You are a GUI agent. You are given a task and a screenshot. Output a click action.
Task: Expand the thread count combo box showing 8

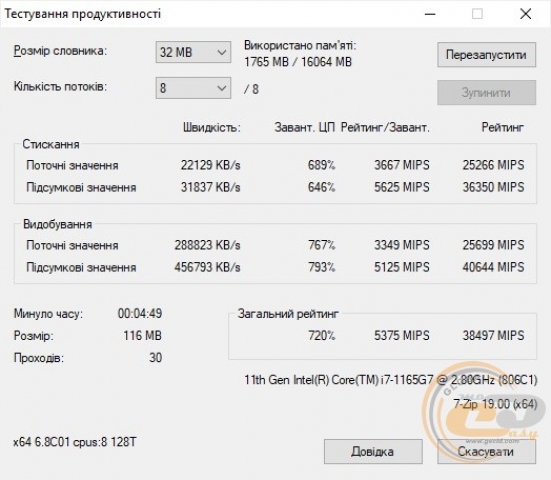pos(193,88)
